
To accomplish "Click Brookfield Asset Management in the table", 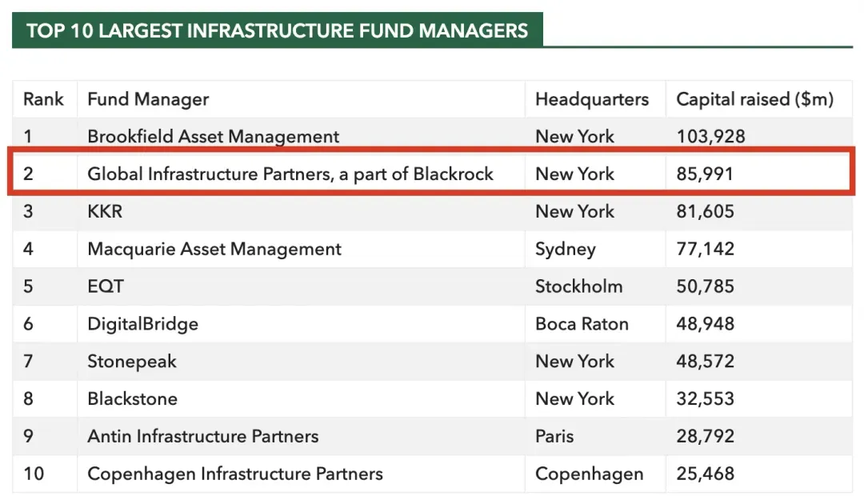I will [x=213, y=137].
